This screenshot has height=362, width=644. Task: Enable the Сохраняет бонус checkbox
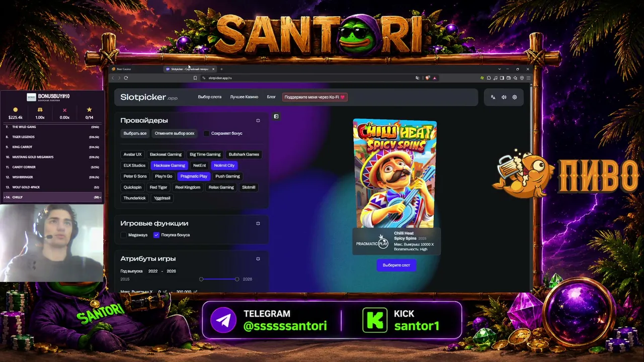point(206,133)
